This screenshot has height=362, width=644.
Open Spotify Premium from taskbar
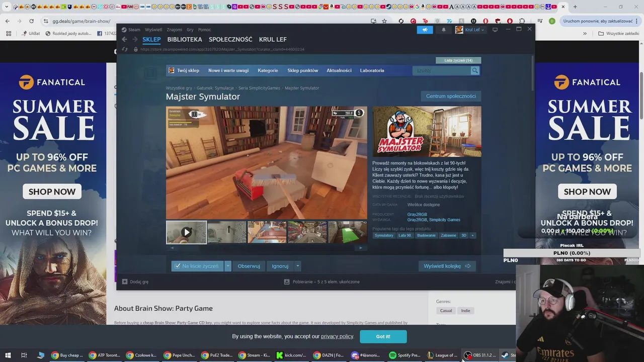(405, 355)
